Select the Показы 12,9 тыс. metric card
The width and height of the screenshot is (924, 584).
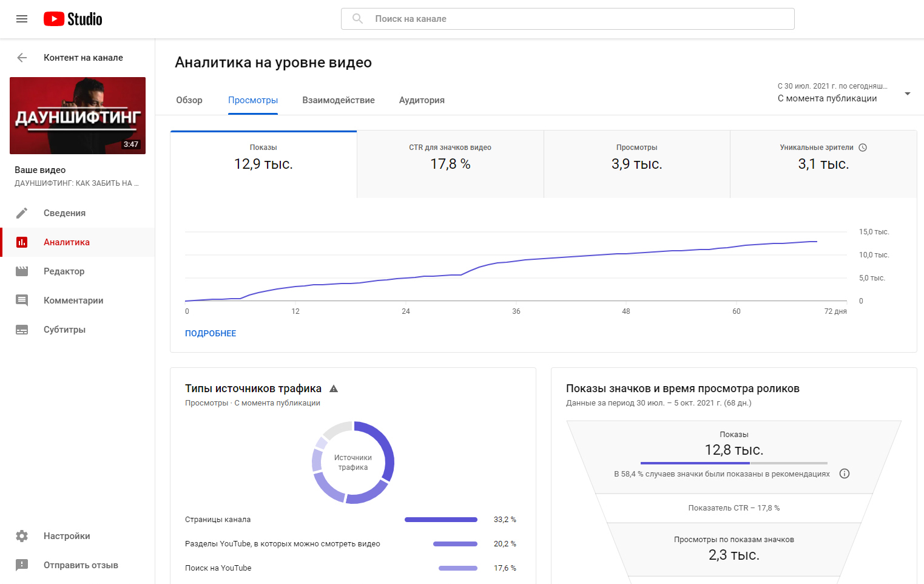(263, 164)
